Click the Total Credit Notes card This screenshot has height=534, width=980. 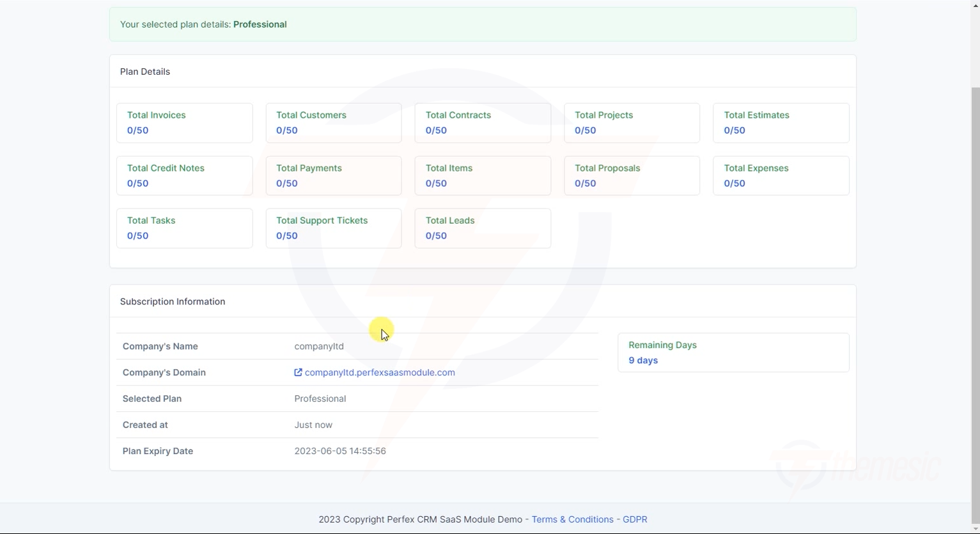[x=184, y=175]
